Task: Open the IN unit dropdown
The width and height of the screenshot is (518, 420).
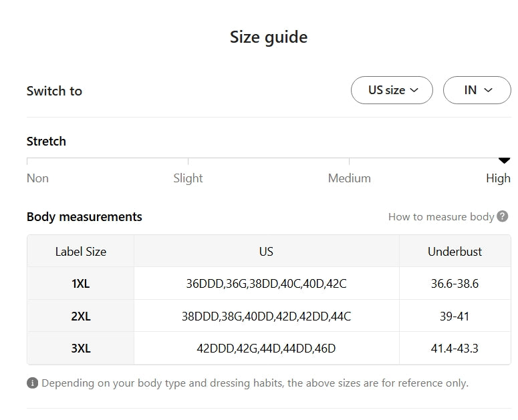Action: click(477, 90)
